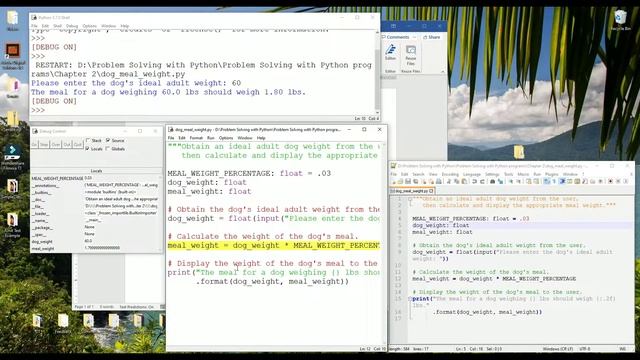Collapse print fold marker at Notepad++ line 15
This screenshot has height=360, width=640.
(409, 299)
